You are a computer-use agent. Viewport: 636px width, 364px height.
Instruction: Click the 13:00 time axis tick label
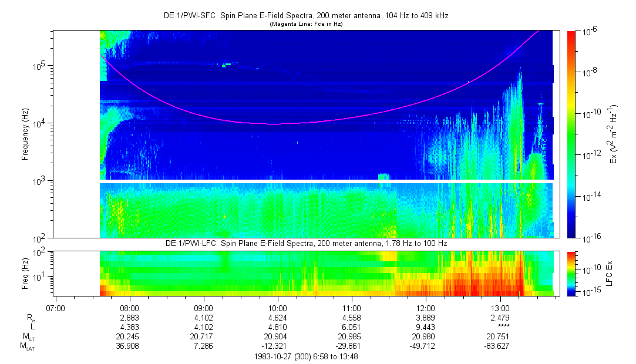coord(500,308)
